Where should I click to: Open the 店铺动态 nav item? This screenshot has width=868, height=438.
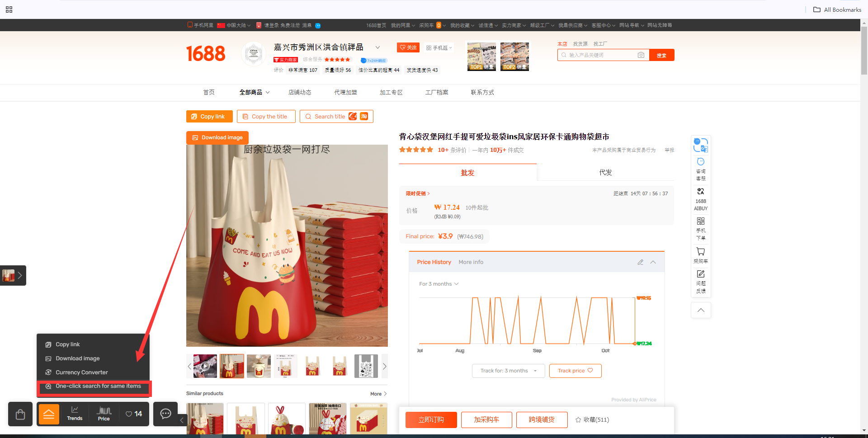pyautogui.click(x=300, y=92)
